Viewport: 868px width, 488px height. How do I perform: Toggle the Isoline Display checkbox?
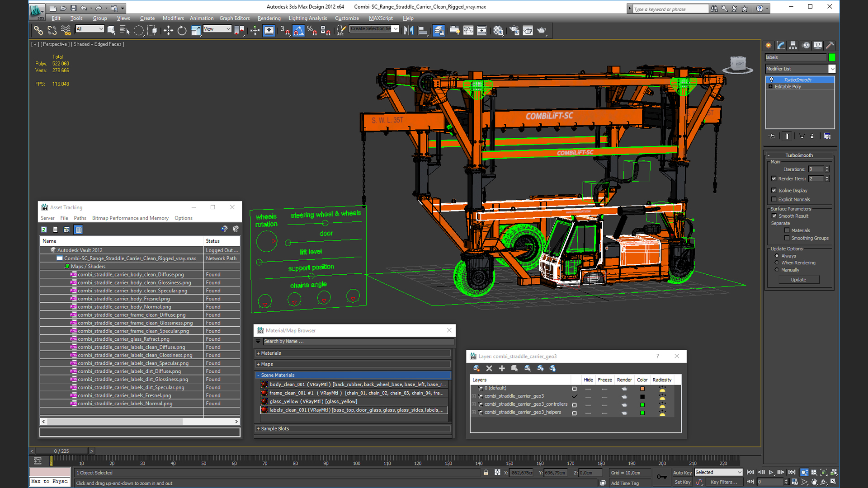(774, 190)
